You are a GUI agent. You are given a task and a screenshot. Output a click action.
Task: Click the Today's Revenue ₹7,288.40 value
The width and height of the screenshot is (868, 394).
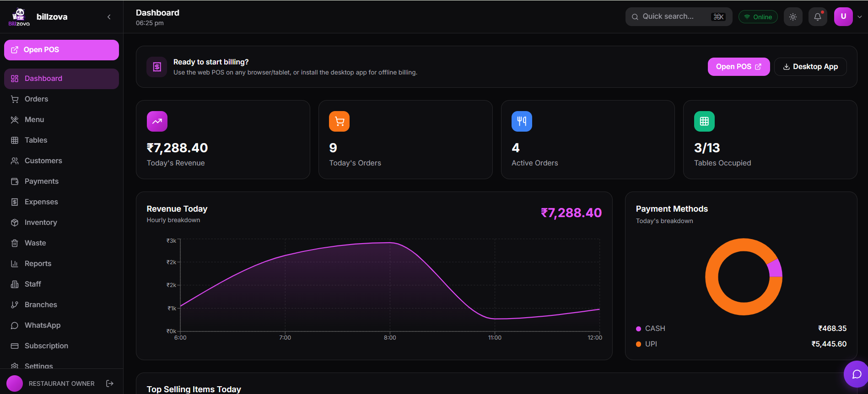click(x=177, y=148)
